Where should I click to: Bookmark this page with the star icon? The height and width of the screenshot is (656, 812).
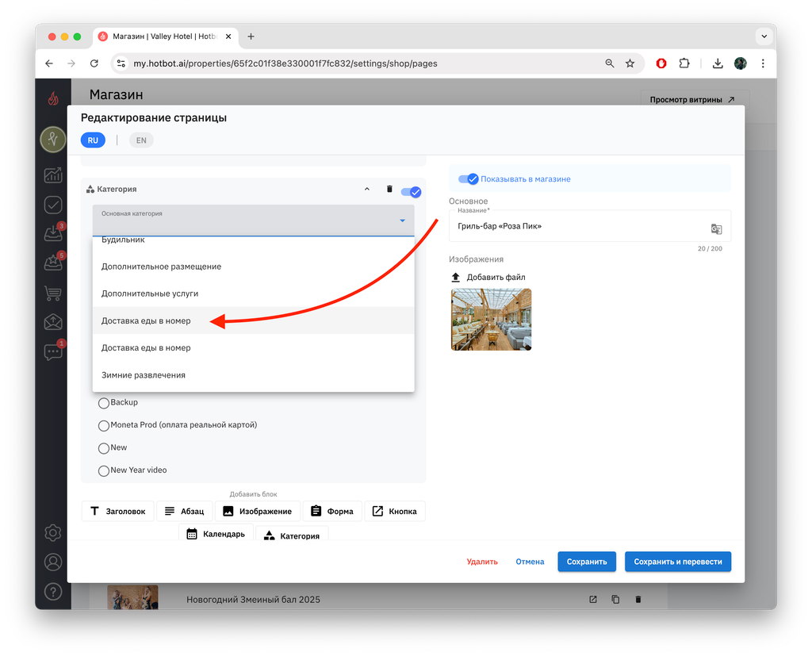tap(630, 63)
